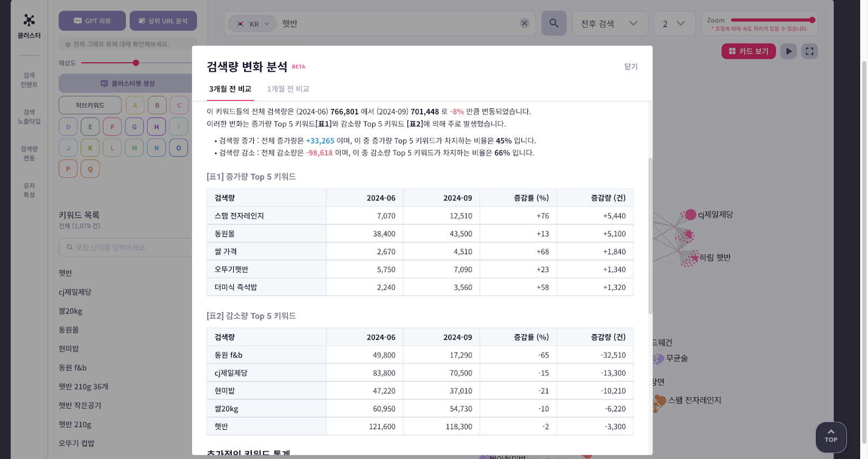Open 검색량 변동 in sidebar
The image size is (868, 459).
click(29, 153)
